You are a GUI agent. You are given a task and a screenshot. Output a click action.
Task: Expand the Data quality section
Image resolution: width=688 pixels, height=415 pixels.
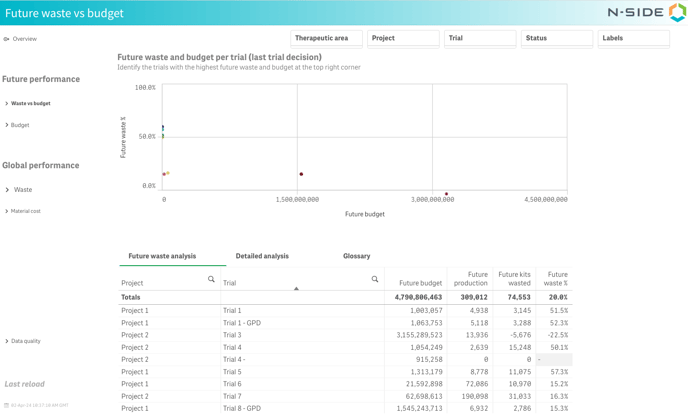click(25, 341)
